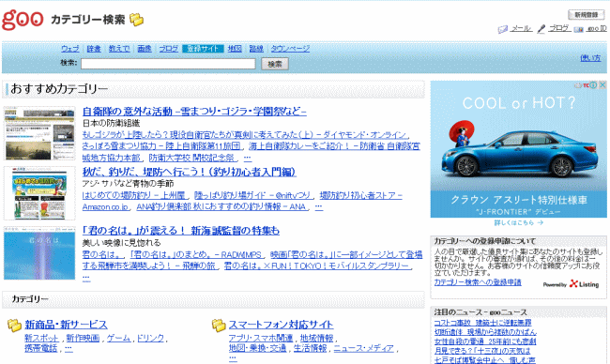Image resolution: width=610 pixels, height=364 pixels.
Task: Open the ゲーム subcategory
Action: [118, 339]
